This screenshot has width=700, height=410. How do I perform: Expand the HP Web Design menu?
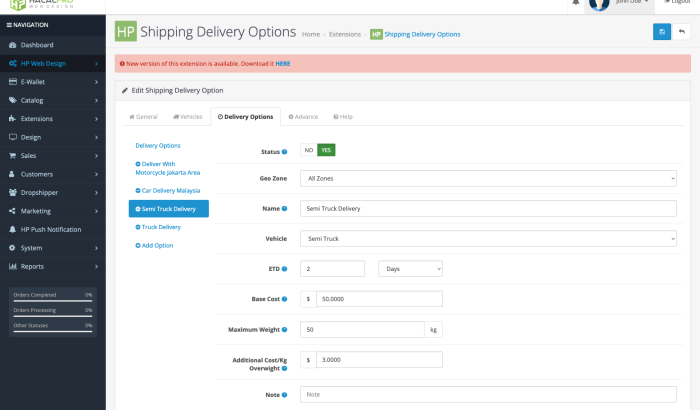click(53, 63)
